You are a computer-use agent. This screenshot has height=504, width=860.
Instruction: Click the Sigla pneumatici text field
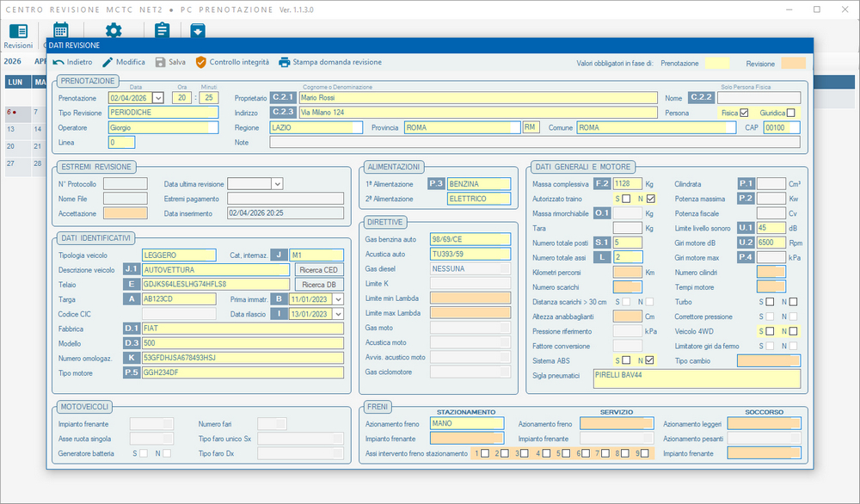point(696,379)
